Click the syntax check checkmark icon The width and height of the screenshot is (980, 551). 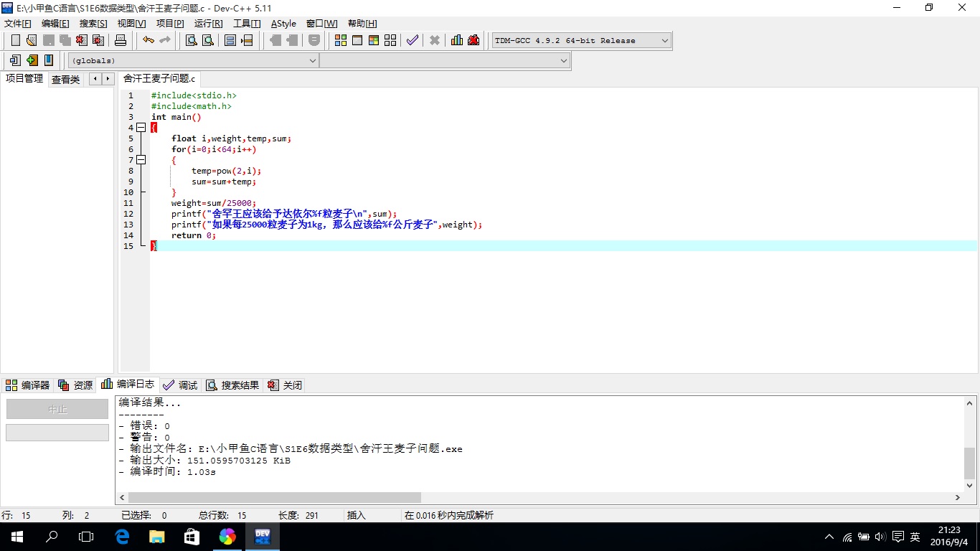(412, 40)
